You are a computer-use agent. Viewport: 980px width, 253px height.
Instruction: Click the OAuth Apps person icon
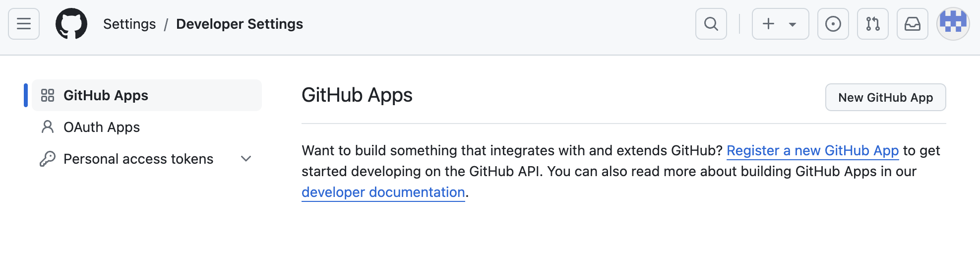(48, 127)
